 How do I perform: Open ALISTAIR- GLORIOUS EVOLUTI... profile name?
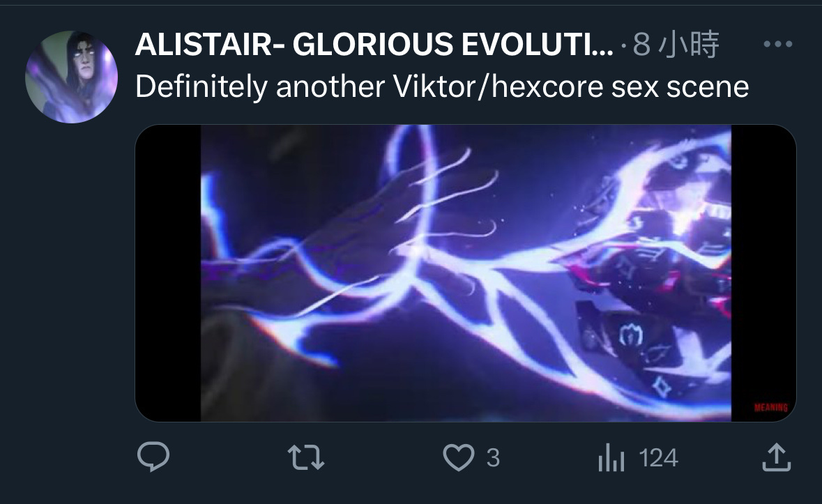point(374,44)
